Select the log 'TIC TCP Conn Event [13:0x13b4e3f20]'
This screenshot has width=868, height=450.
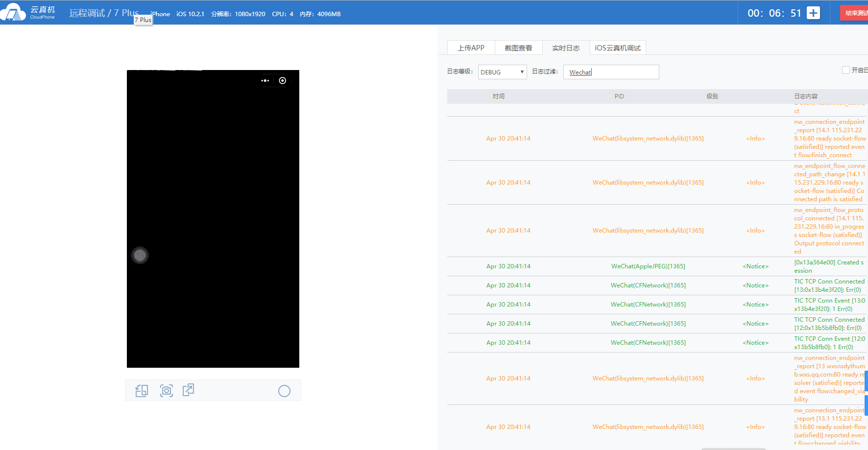(x=829, y=305)
